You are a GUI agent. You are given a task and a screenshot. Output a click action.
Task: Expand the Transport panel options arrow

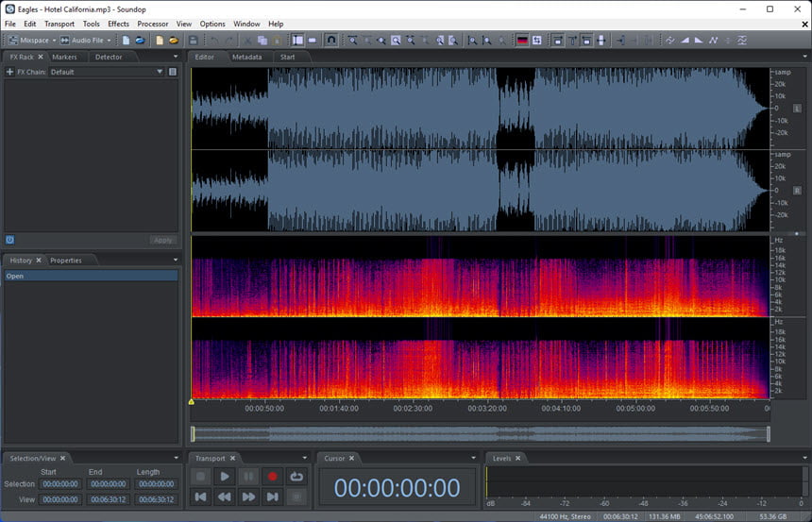(x=304, y=458)
